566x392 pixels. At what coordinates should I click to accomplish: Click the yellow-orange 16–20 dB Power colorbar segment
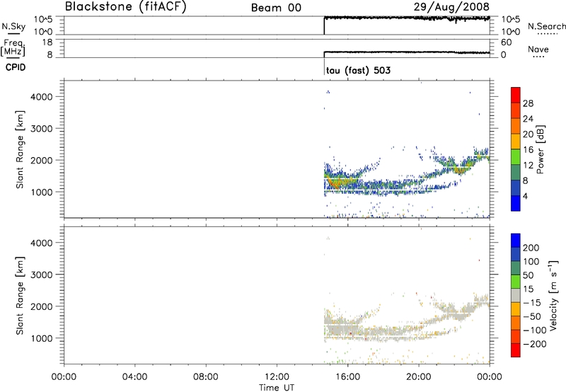pyautogui.click(x=516, y=141)
